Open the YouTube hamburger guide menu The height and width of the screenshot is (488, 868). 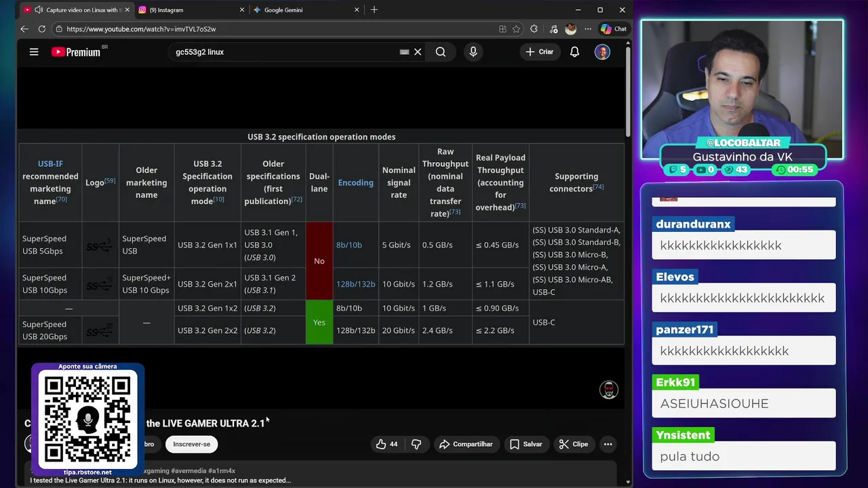pyautogui.click(x=34, y=52)
